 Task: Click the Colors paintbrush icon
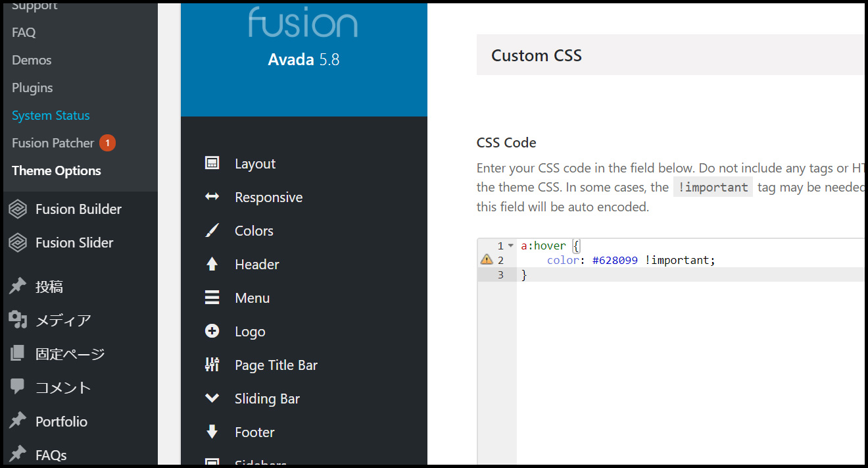212,230
